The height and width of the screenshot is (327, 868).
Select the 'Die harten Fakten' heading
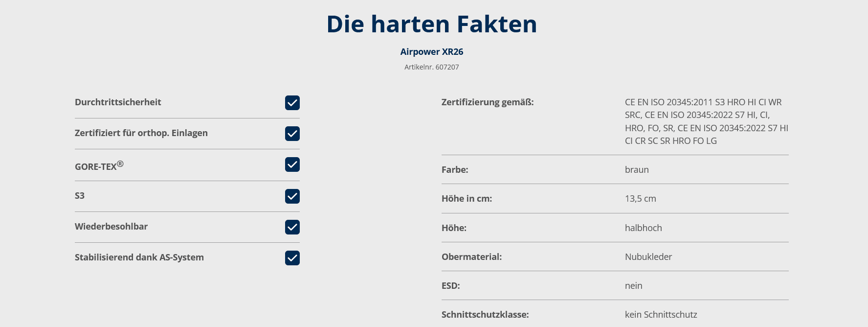click(x=432, y=23)
